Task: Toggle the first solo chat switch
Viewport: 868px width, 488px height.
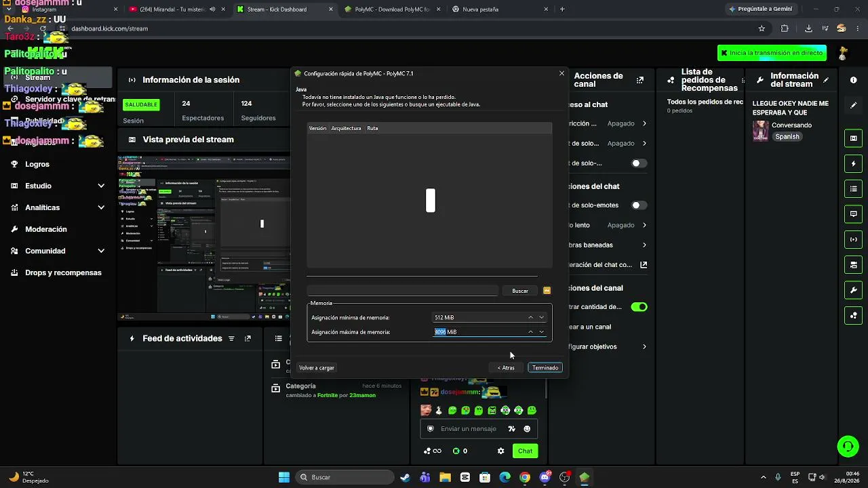Action: click(639, 163)
